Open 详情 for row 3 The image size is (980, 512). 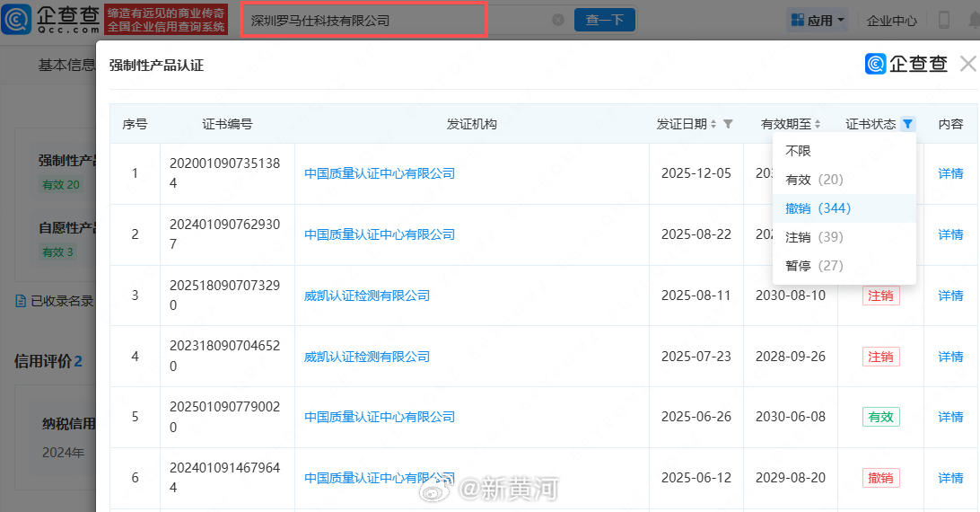(950, 296)
